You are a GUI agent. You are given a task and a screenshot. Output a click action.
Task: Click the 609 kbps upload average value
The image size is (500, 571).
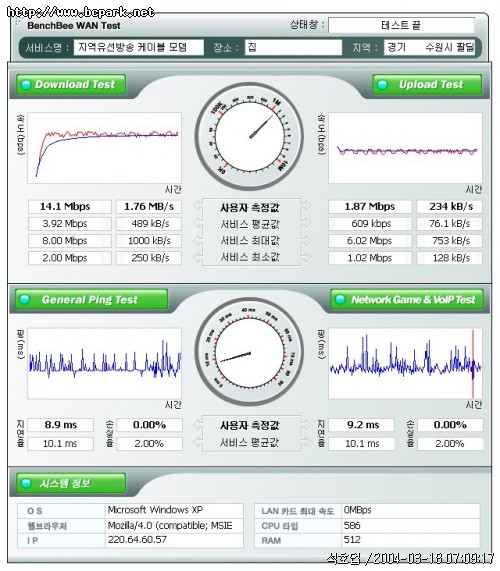click(x=370, y=224)
